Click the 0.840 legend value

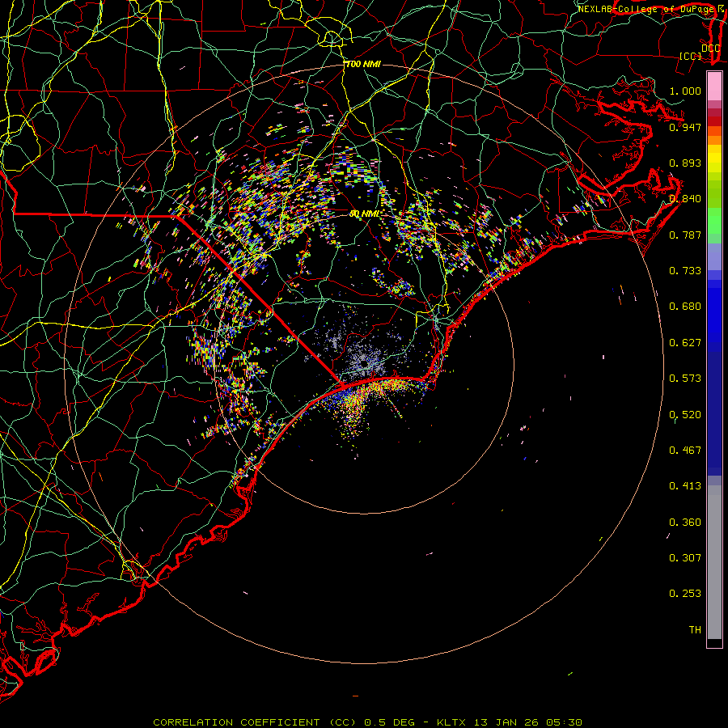[x=685, y=199]
